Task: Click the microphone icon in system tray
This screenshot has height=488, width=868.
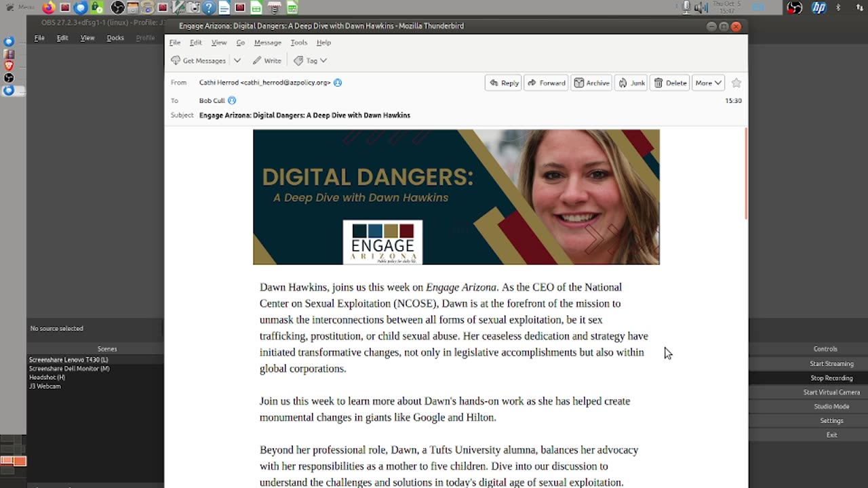Action: coord(686,7)
